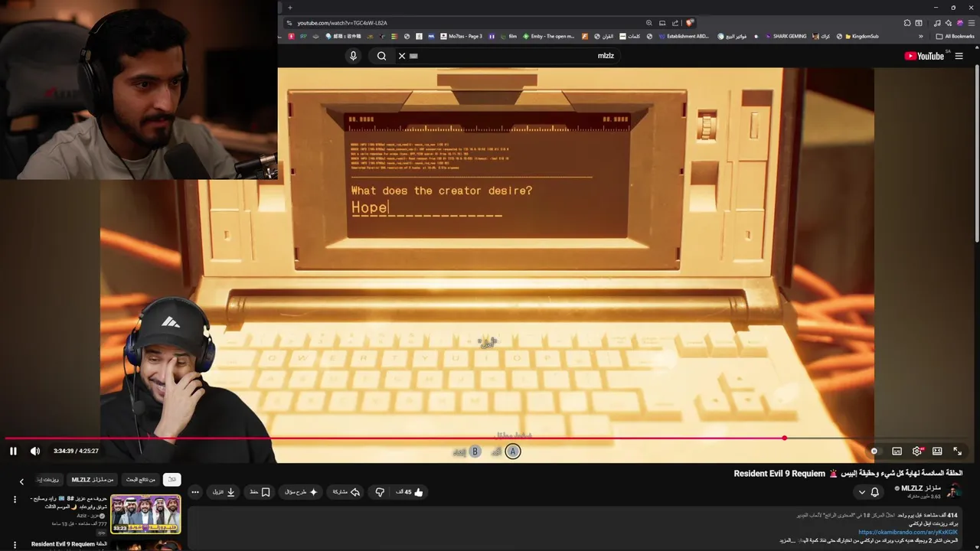Dislike the video with thumbs down
Image resolution: width=980 pixels, height=551 pixels.
point(380,492)
